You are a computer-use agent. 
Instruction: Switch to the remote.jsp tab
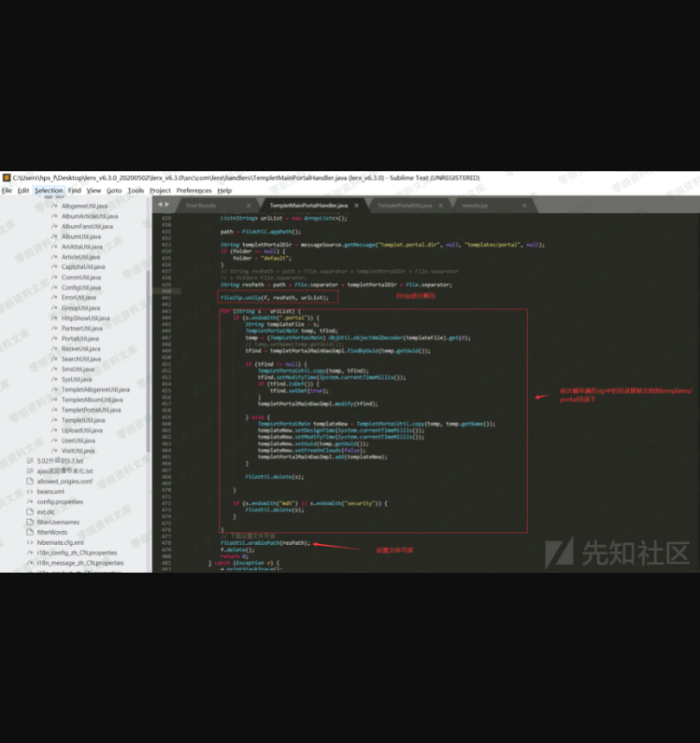475,206
